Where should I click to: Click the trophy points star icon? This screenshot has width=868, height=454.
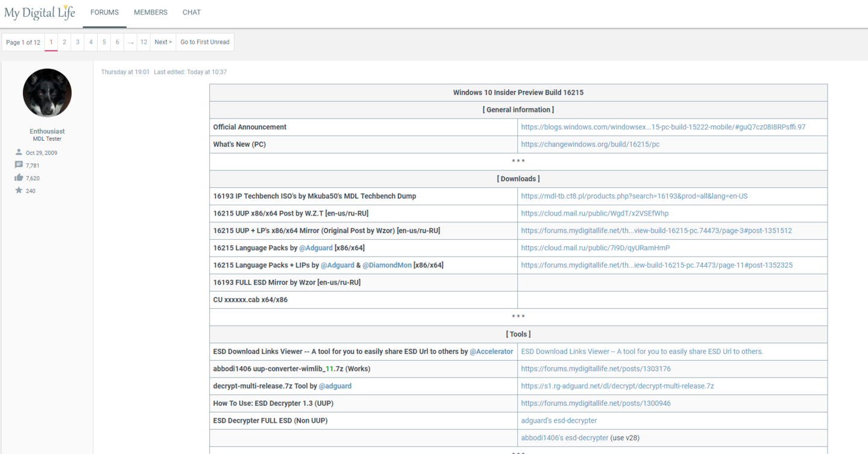19,190
